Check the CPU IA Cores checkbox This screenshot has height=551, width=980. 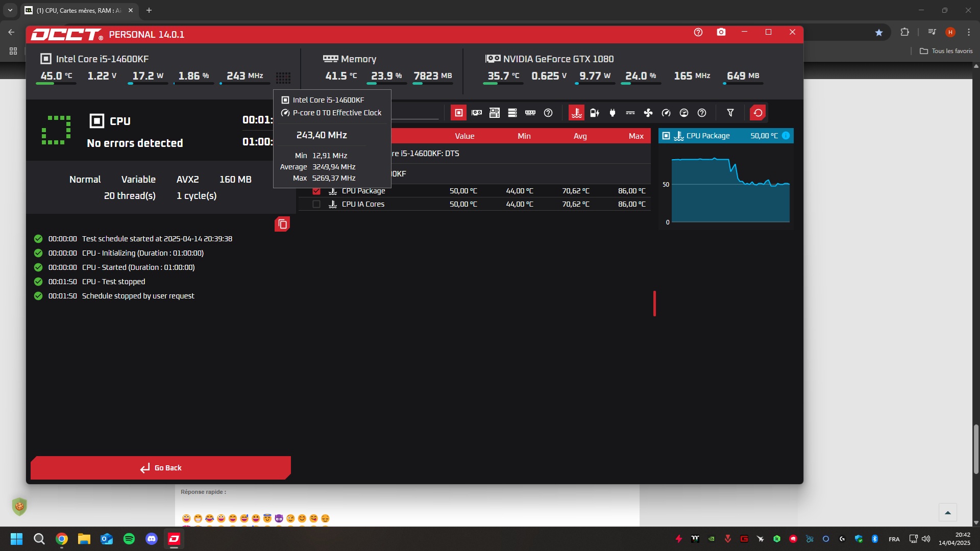(x=316, y=204)
